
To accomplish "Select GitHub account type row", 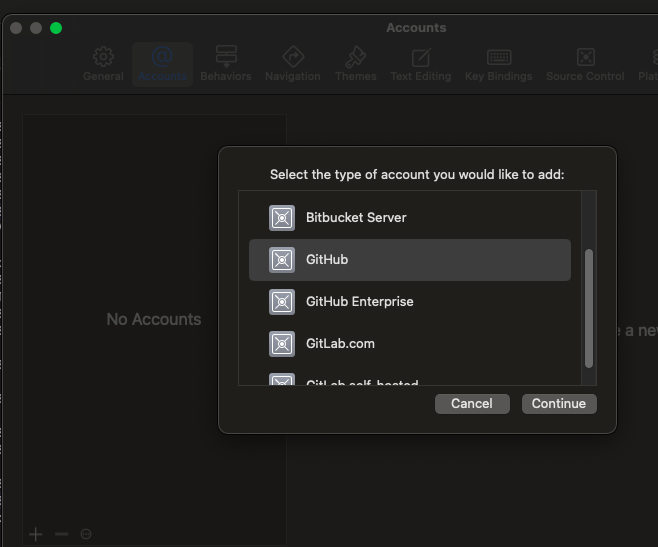I will click(410, 260).
